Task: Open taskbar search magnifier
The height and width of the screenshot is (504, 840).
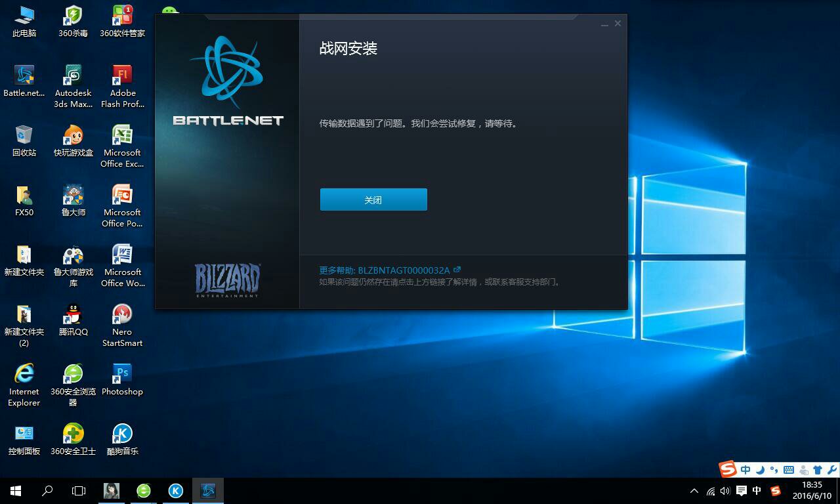Action: pyautogui.click(x=47, y=490)
